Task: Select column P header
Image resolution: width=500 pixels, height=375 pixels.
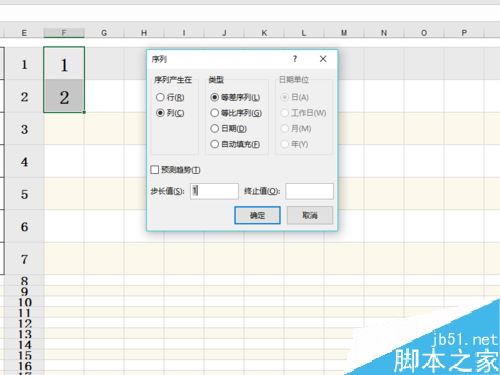Action: point(464,33)
